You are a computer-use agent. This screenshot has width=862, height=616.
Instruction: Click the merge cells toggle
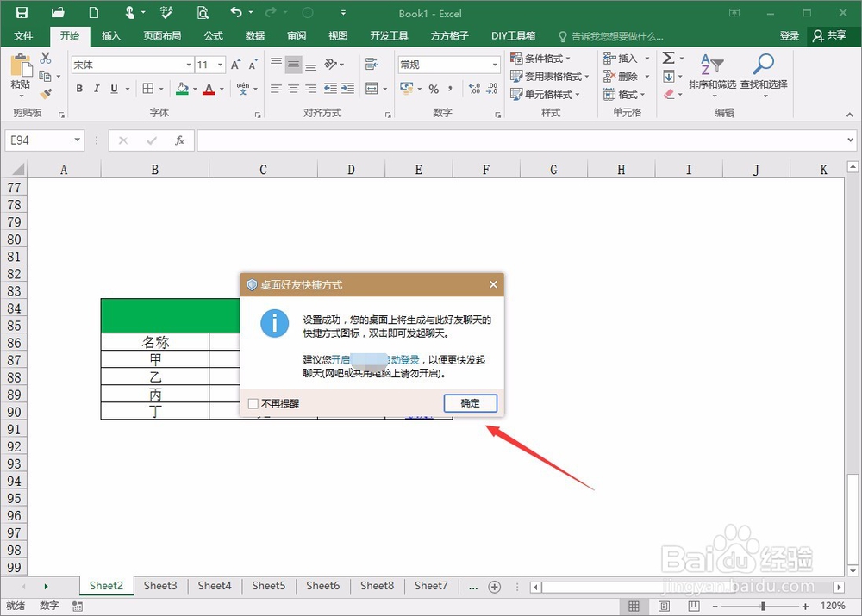372,89
